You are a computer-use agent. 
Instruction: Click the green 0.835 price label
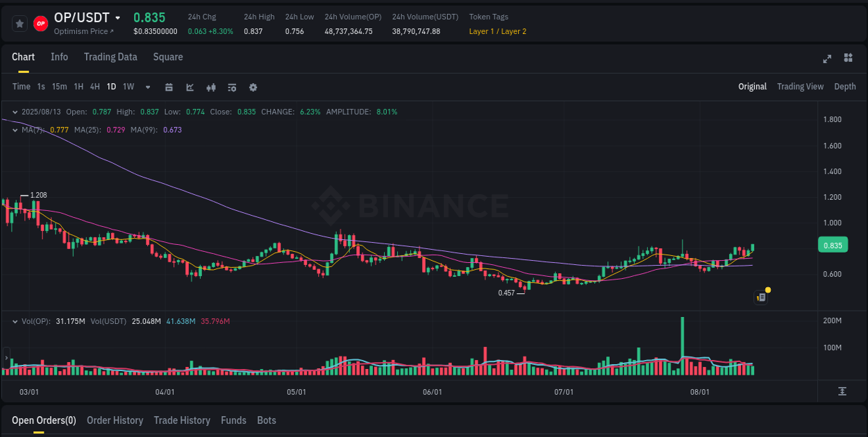(833, 245)
